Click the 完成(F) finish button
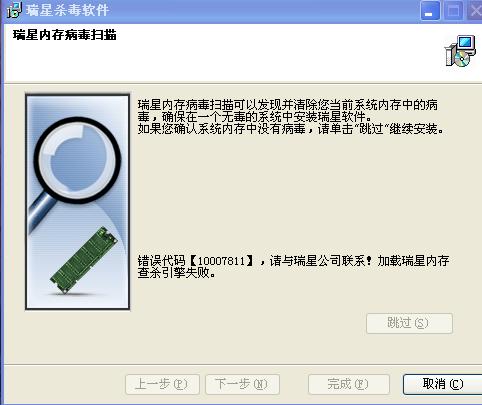 click(349, 384)
